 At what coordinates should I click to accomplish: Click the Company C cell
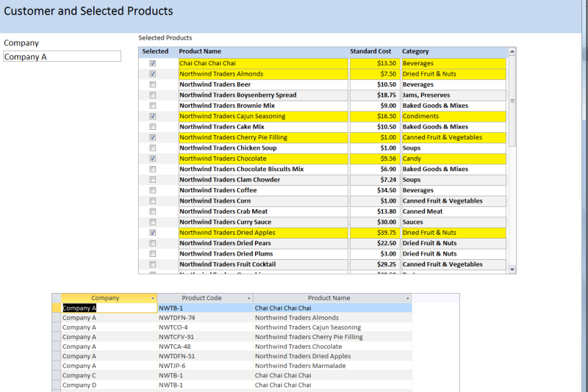[x=109, y=375]
